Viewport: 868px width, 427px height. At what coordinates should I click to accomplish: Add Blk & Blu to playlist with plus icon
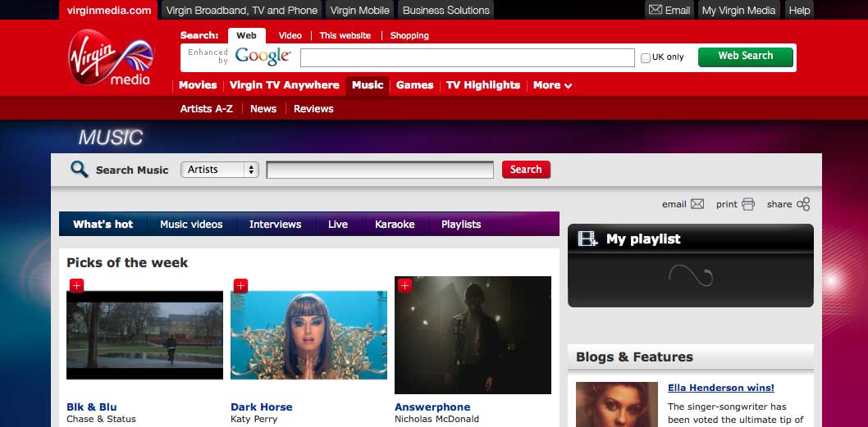click(x=76, y=286)
